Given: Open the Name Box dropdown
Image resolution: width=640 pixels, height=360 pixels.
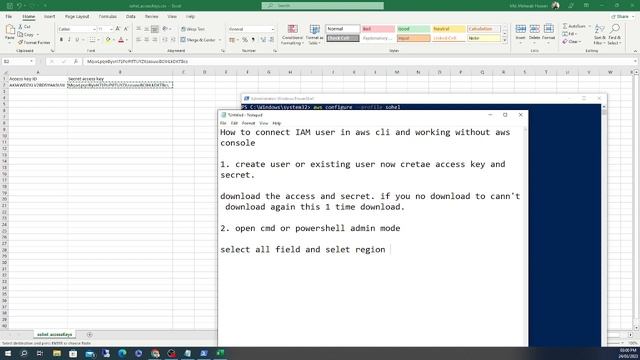Looking at the screenshot, I should 31,62.
